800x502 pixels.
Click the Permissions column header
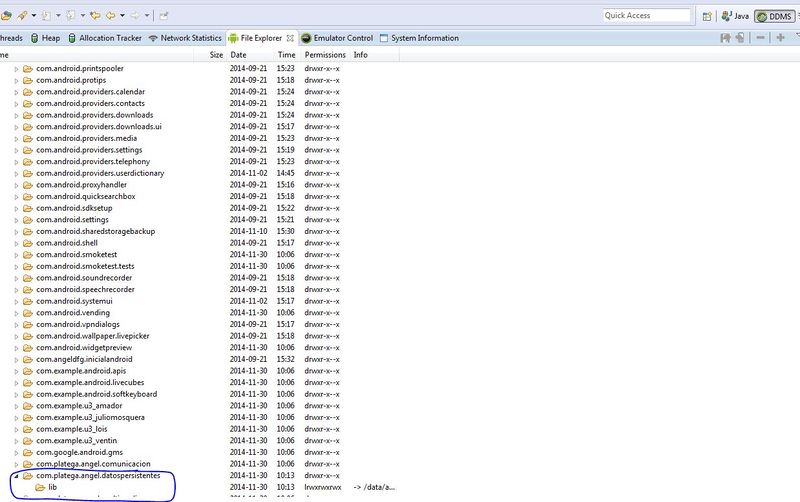pos(325,55)
